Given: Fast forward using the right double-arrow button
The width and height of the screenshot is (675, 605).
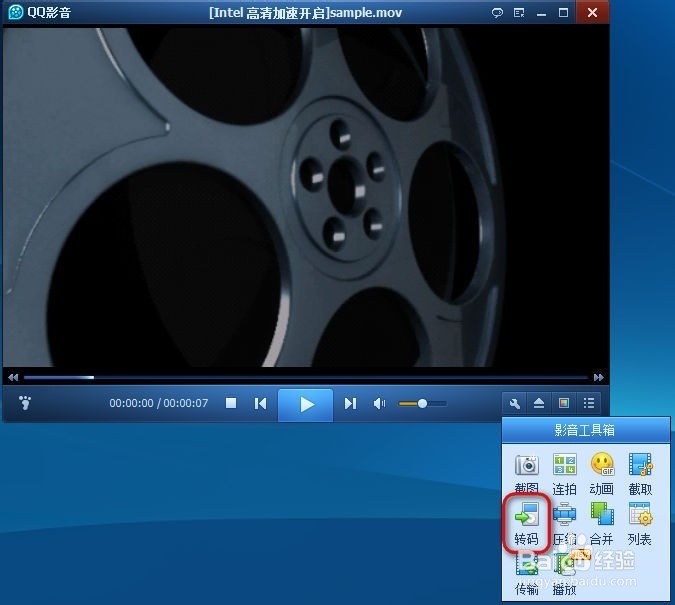Looking at the screenshot, I should [598, 378].
